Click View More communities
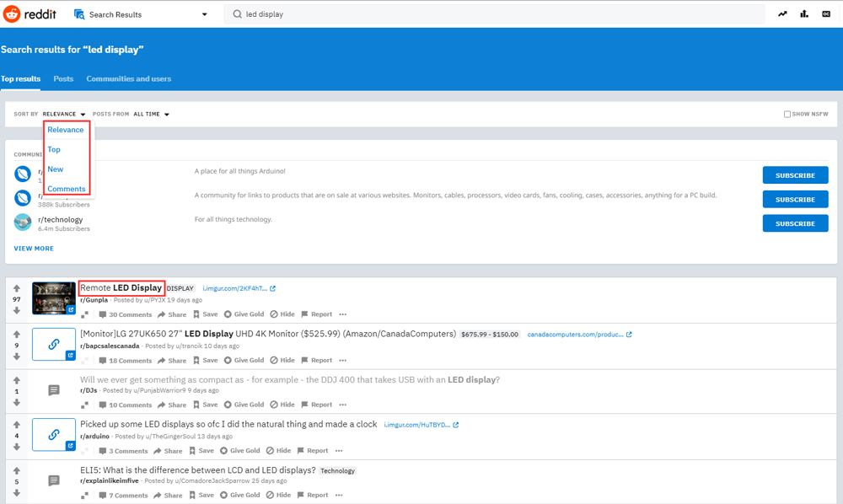This screenshot has height=504, width=843. (x=34, y=249)
